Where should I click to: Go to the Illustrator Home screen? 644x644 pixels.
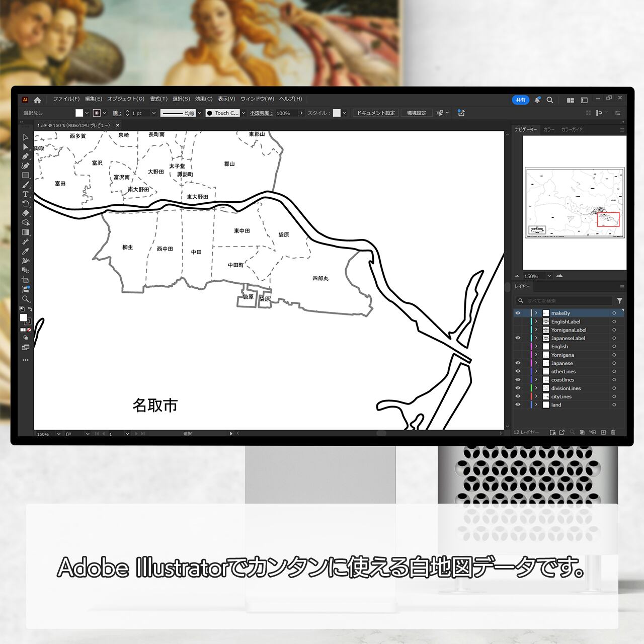37,100
